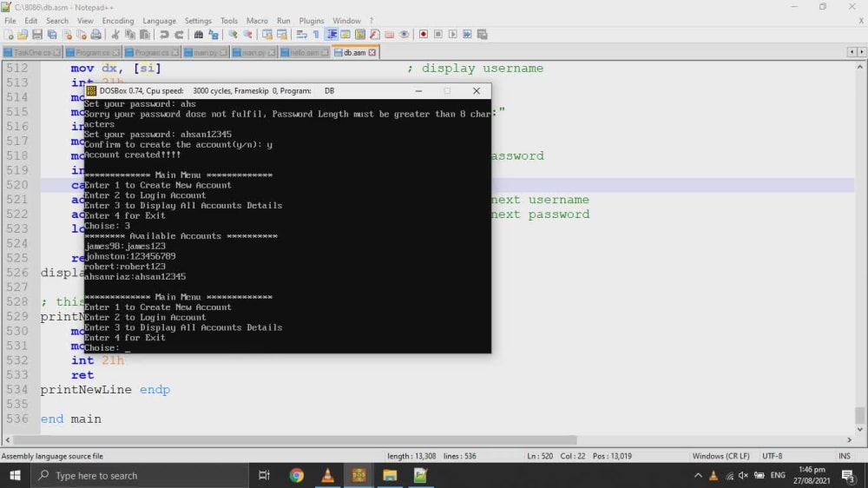Start macro recording with red button

(x=424, y=35)
